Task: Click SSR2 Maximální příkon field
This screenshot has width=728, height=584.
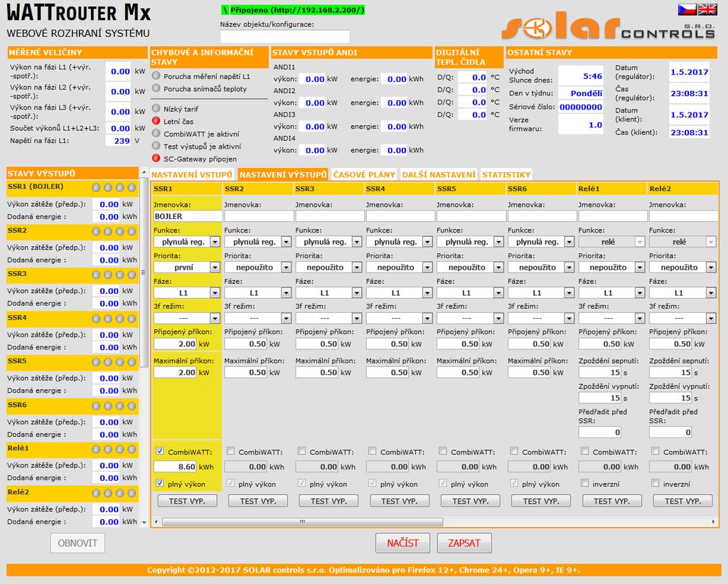Action: 245,372
